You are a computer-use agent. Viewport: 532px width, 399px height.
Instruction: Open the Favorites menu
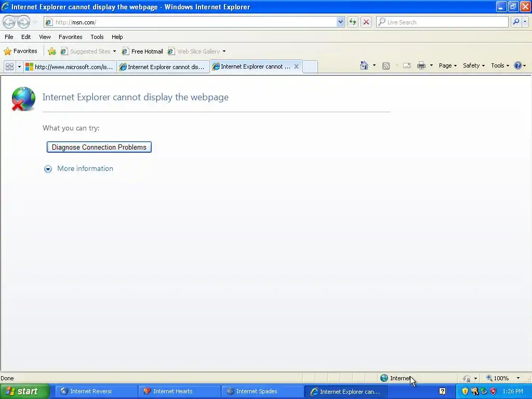[x=71, y=37]
